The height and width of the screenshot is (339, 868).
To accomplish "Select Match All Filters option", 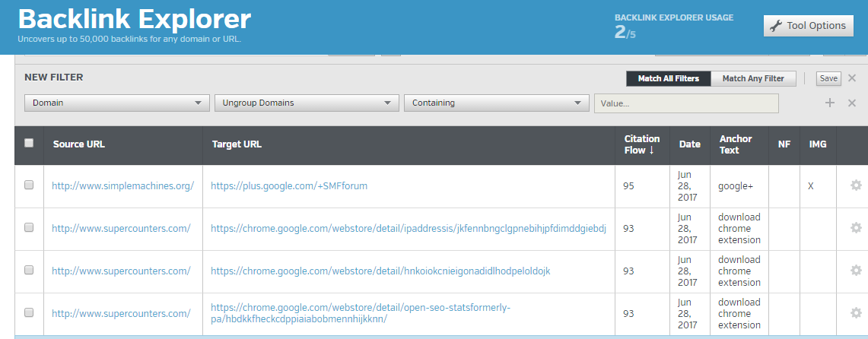I will (x=668, y=78).
